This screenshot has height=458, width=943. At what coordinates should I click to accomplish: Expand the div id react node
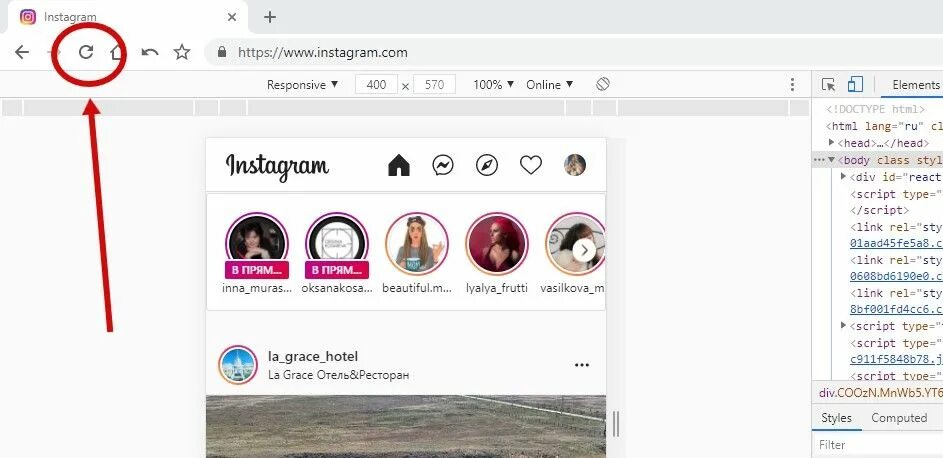[x=844, y=177]
